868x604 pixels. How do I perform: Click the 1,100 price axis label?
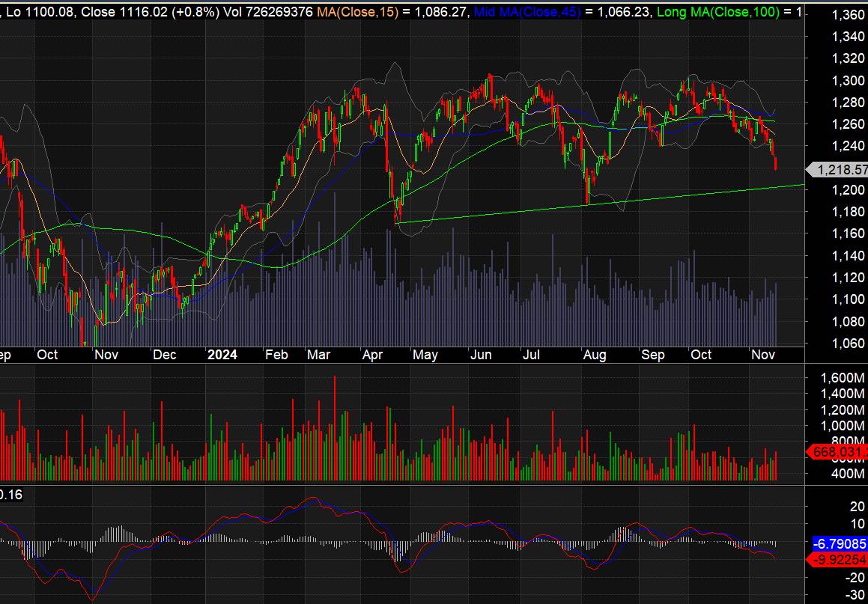tap(848, 299)
